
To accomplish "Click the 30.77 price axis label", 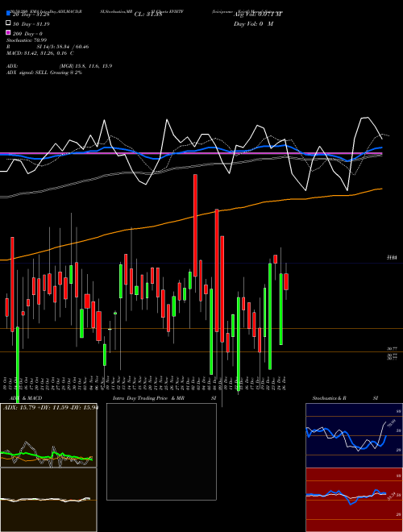I will [392, 349].
